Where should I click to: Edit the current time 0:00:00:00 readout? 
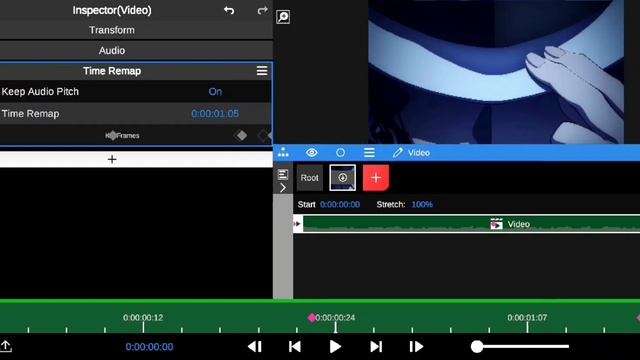tap(149, 347)
